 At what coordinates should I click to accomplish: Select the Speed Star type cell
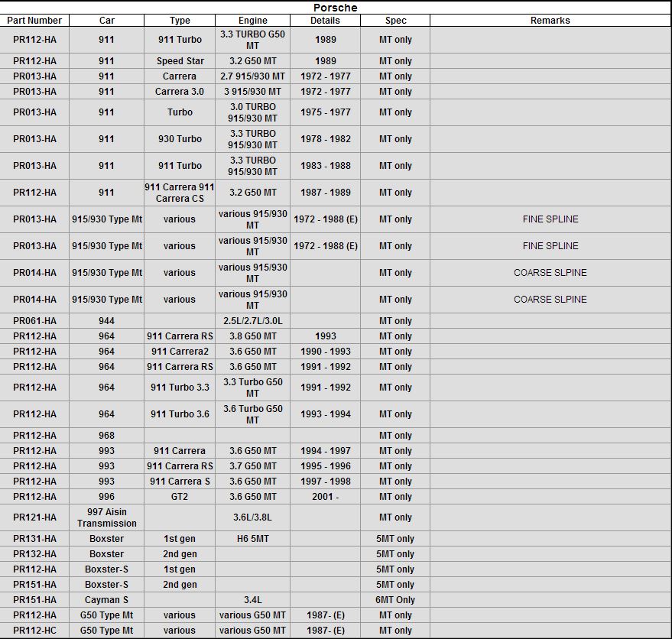pos(180,61)
